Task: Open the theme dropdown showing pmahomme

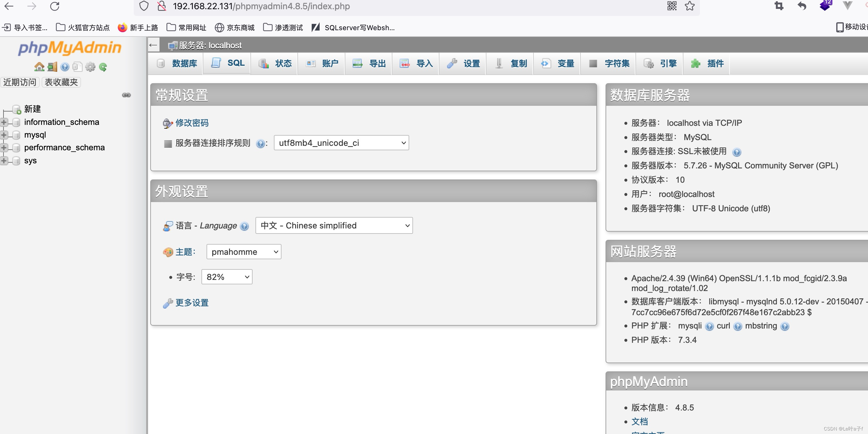Action: point(244,252)
